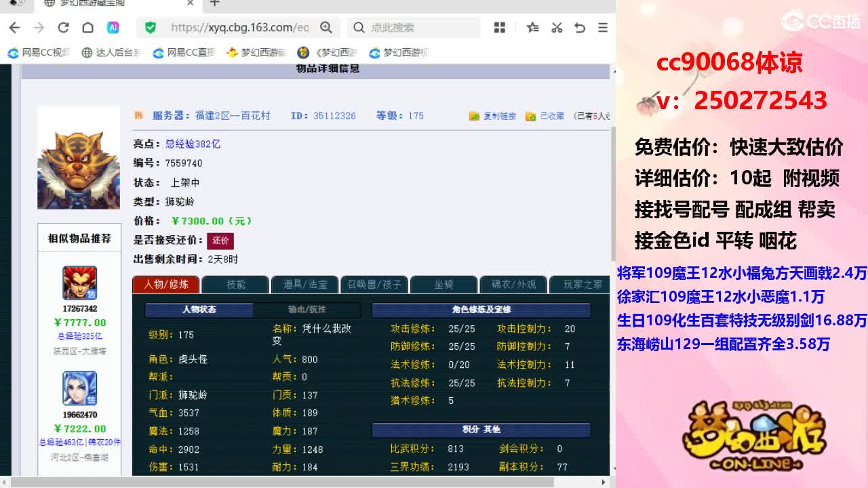The width and height of the screenshot is (868, 488).
Task: Open the browser home page
Action: tap(87, 28)
